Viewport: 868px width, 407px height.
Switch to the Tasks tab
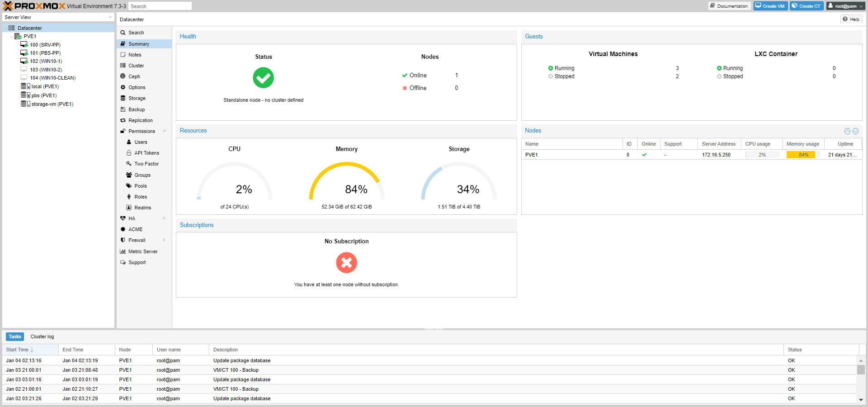[15, 336]
